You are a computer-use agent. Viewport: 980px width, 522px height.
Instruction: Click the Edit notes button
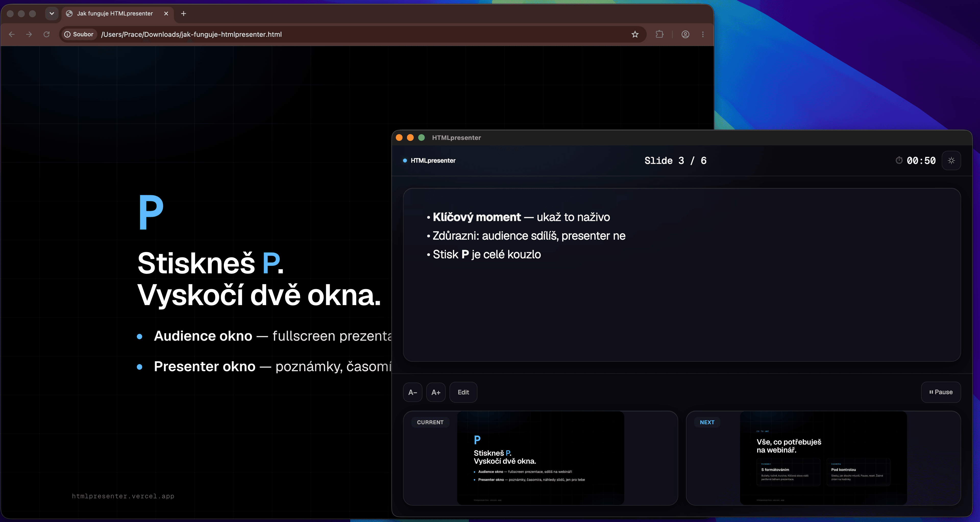click(463, 392)
